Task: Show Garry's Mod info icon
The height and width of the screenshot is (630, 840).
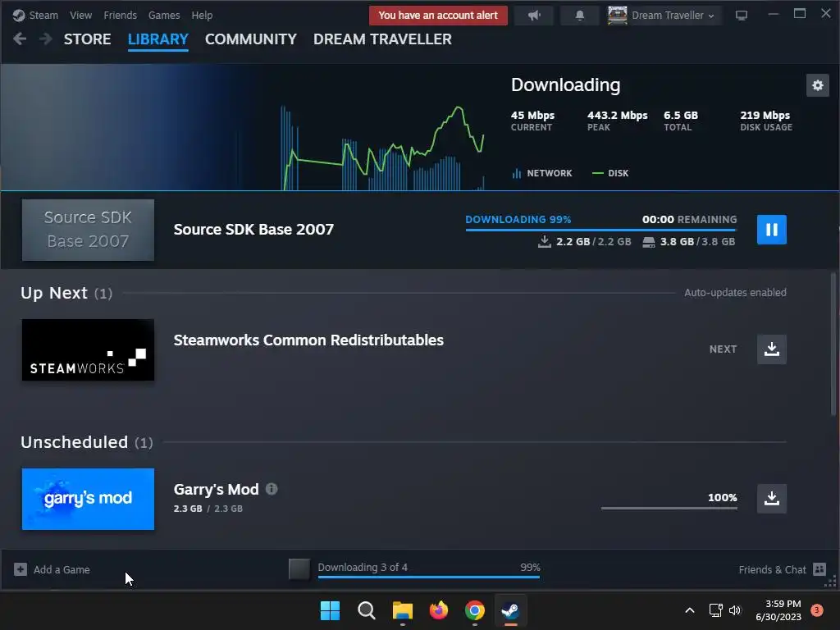Action: [x=272, y=489]
